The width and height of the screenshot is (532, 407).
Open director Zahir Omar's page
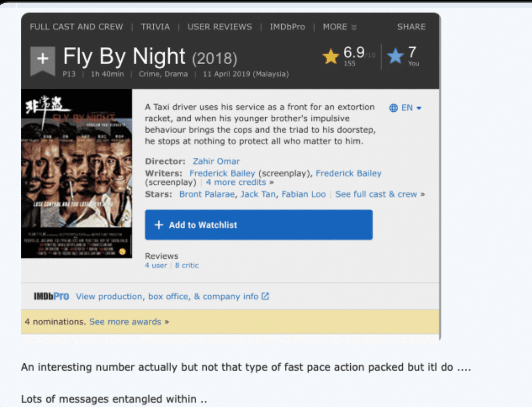coord(216,161)
